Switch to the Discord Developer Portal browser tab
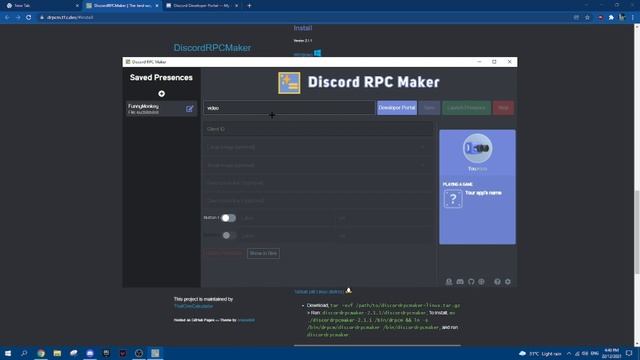The image size is (640, 360). (x=201, y=6)
